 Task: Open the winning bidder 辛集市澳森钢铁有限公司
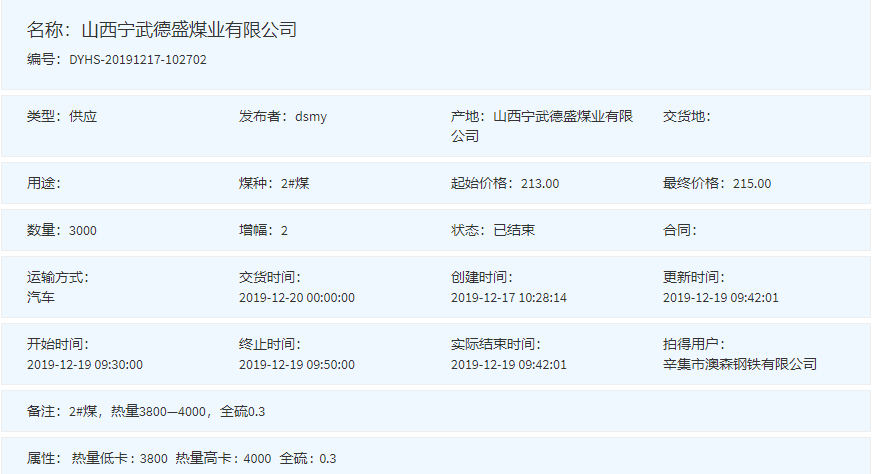(740, 364)
